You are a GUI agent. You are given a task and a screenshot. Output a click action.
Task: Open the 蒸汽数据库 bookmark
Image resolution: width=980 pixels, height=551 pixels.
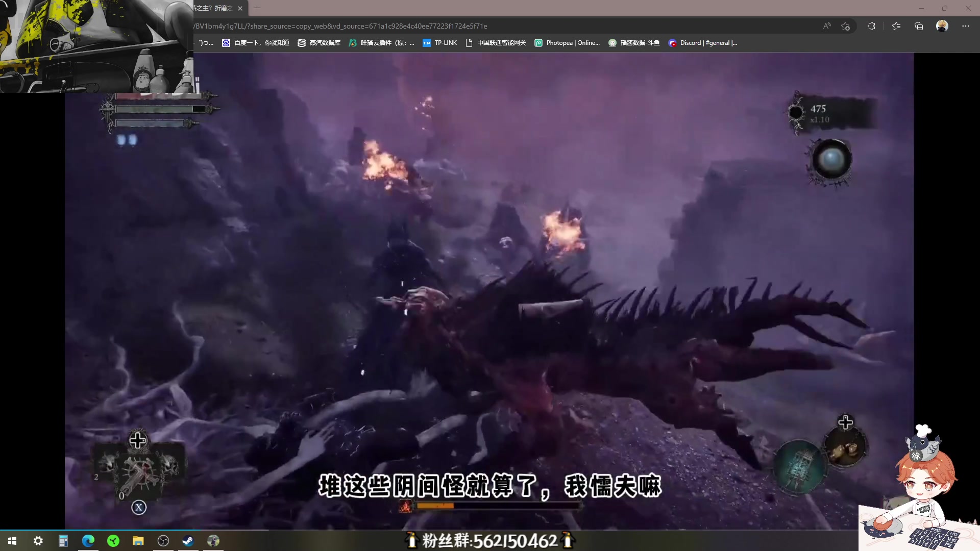(319, 43)
